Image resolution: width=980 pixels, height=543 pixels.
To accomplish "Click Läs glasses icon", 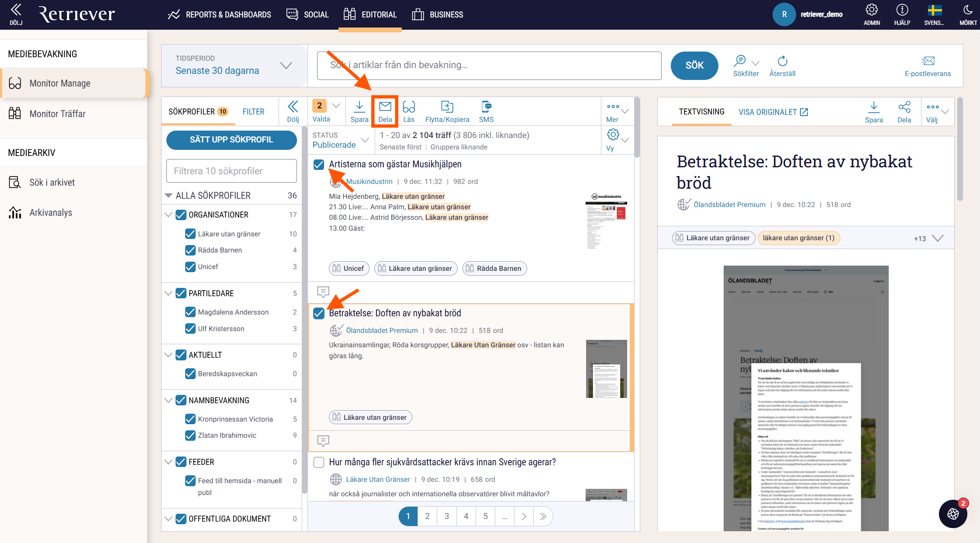I will coord(408,111).
